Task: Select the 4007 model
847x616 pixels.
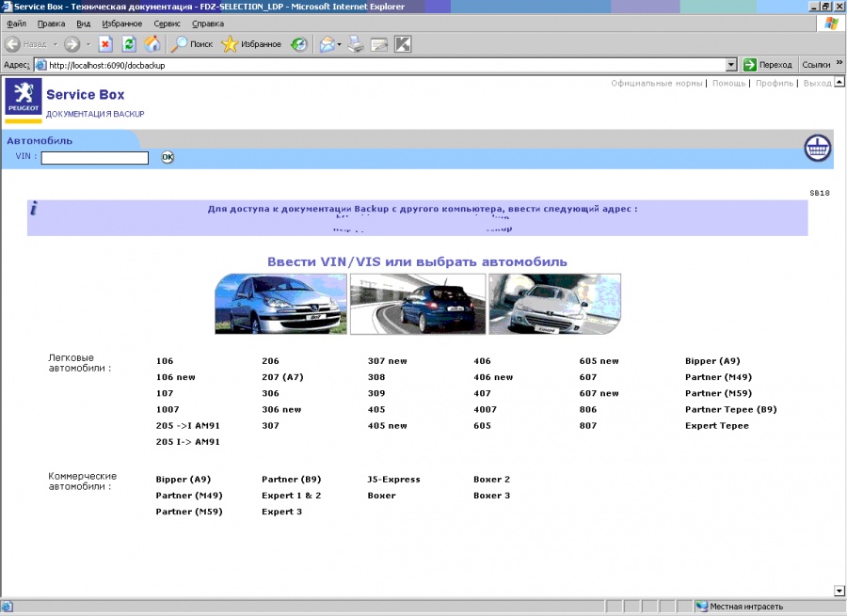Action: tap(485, 410)
